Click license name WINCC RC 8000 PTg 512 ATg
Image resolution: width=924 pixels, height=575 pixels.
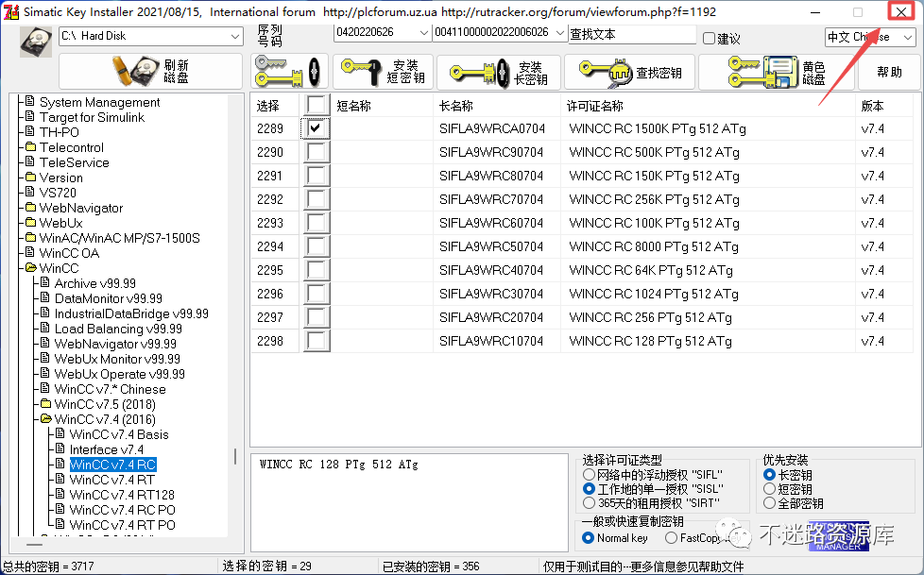click(x=654, y=246)
